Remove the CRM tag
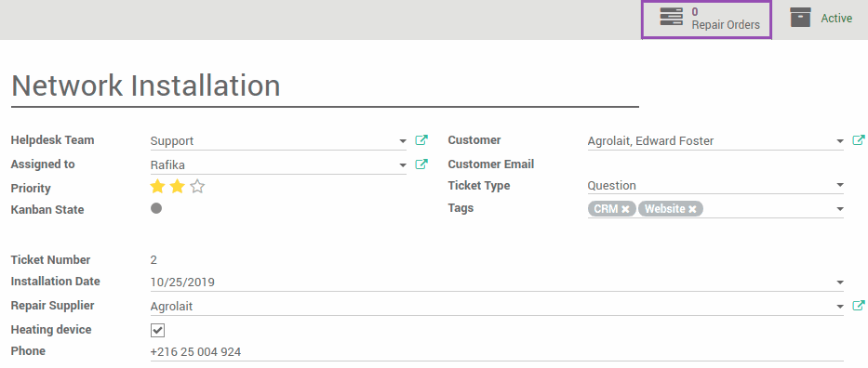The image size is (868, 368). 625,209
